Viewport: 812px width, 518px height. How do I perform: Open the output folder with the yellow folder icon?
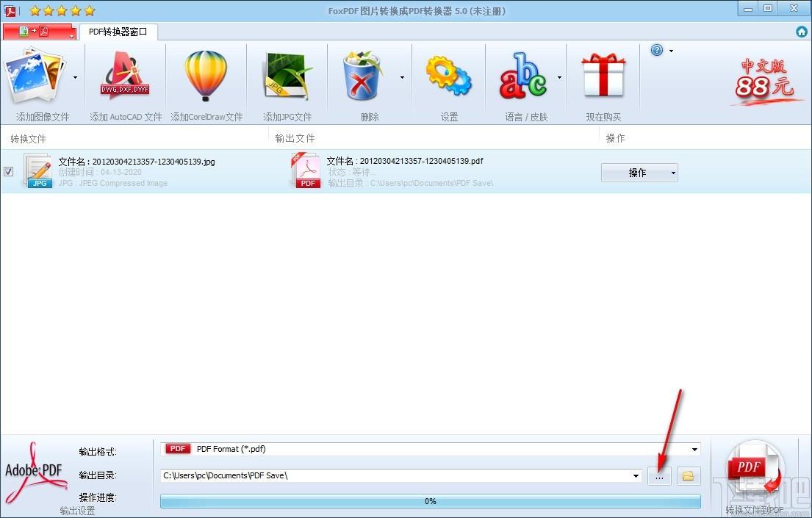(x=689, y=476)
